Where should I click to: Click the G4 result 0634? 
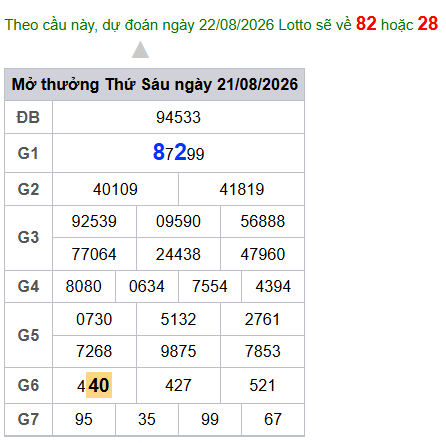(x=147, y=286)
